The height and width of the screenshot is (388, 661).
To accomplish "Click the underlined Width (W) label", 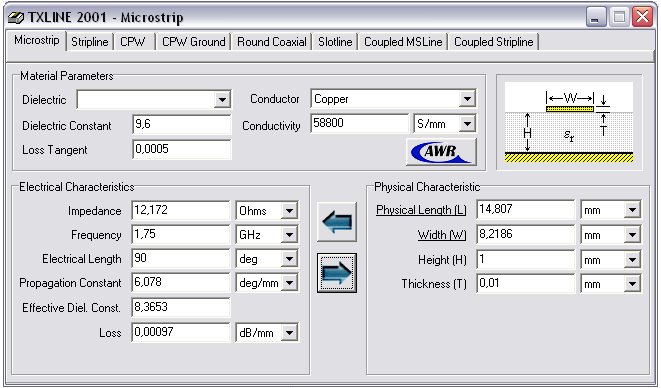I will pyautogui.click(x=442, y=235).
